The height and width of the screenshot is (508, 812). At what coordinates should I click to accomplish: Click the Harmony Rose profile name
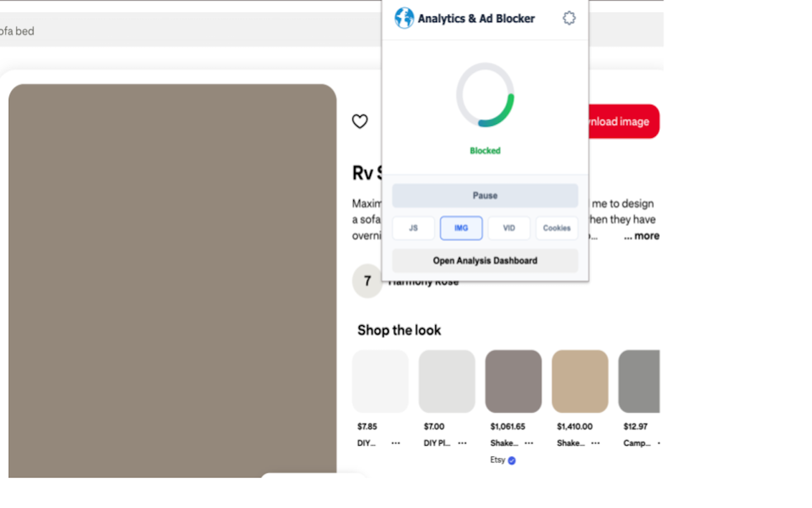[423, 282]
